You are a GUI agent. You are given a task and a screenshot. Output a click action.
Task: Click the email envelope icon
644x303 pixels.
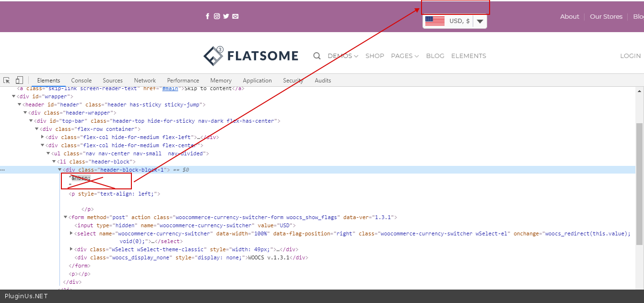point(235,16)
